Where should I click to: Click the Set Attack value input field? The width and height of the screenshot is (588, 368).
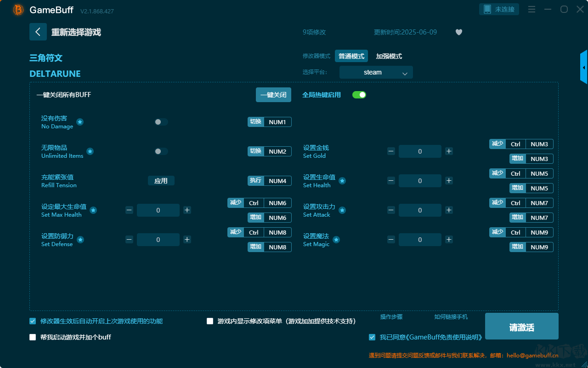point(420,210)
